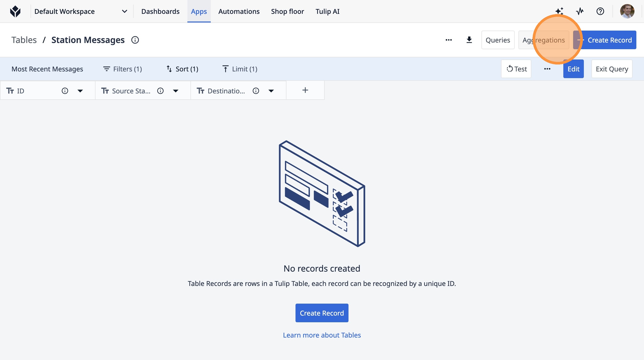Viewport: 644px width, 360px height.
Task: Click the Tulip logo home icon
Action: pyautogui.click(x=15, y=11)
